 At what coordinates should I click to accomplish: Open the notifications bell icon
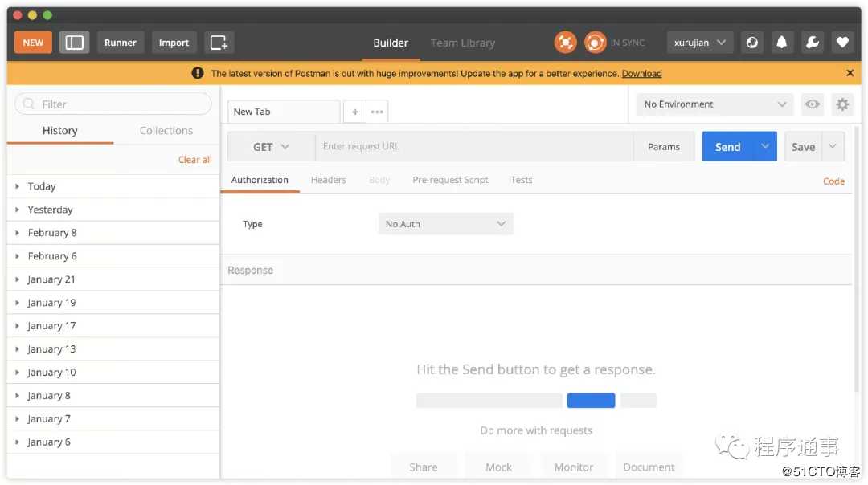780,43
